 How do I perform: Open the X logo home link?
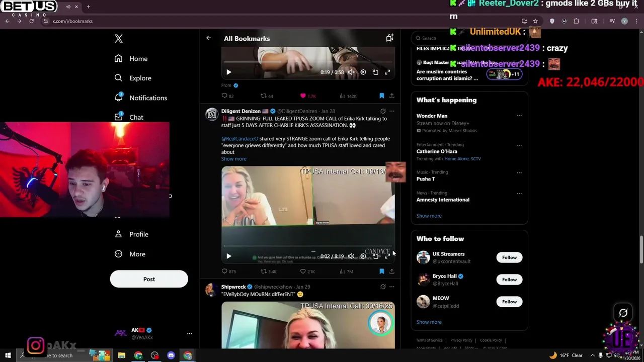119,39
